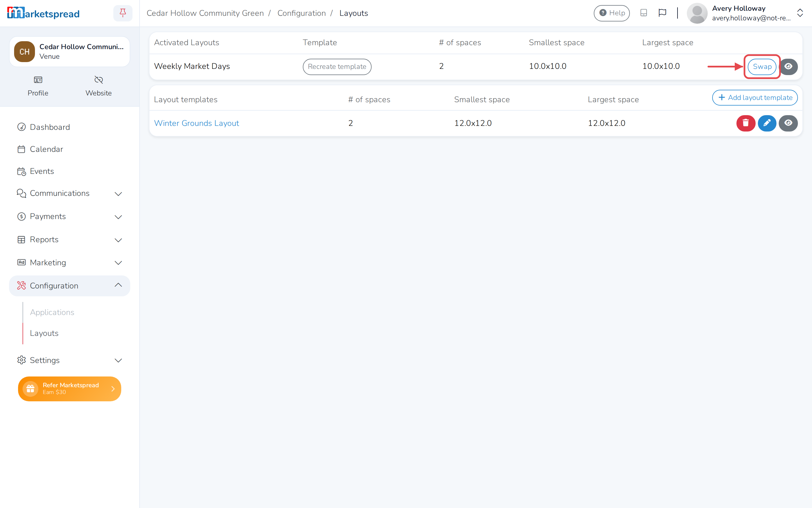Screen dimensions: 812x508
Task: Collapse the Configuration menu
Action: [69, 286]
